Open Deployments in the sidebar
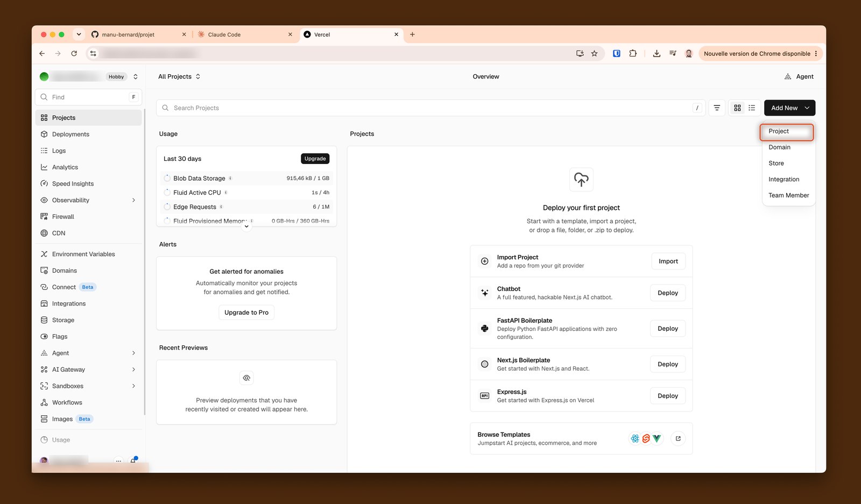 [x=88, y=134]
